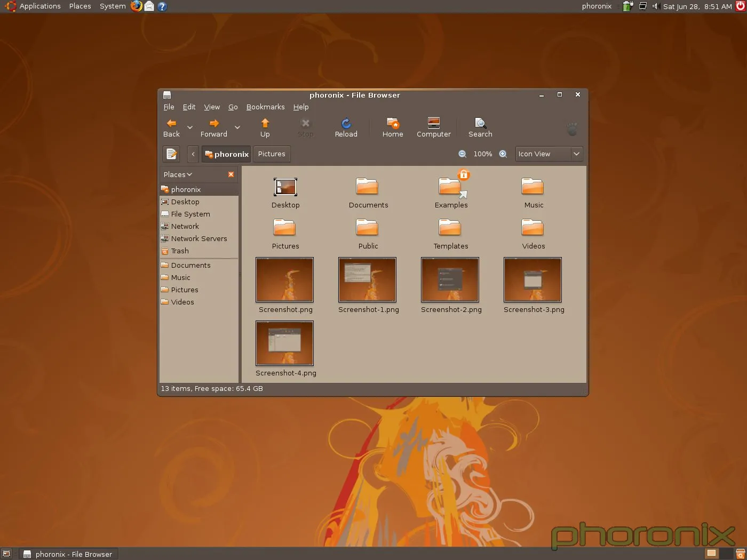Open the Go menu

click(x=233, y=107)
